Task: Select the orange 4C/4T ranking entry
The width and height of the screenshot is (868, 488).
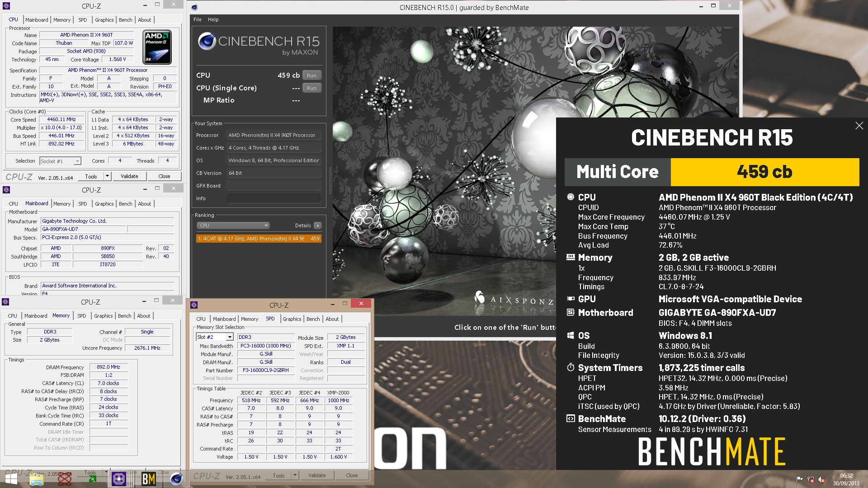Action: pyautogui.click(x=259, y=239)
